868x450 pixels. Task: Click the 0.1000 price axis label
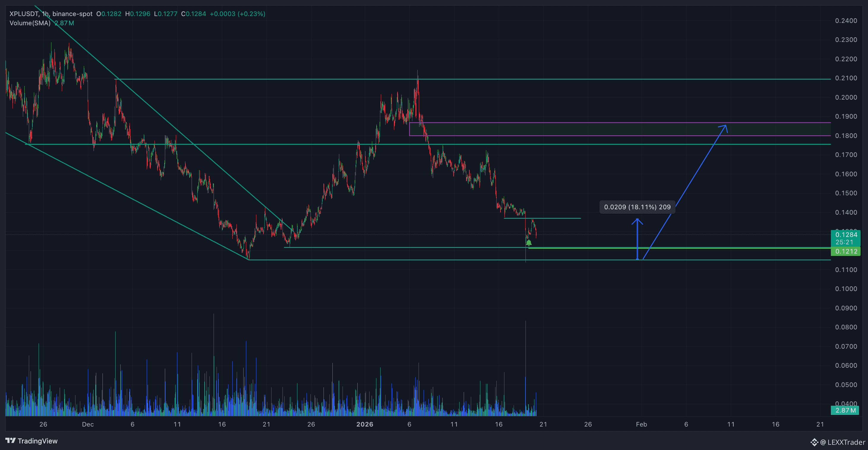846,289
